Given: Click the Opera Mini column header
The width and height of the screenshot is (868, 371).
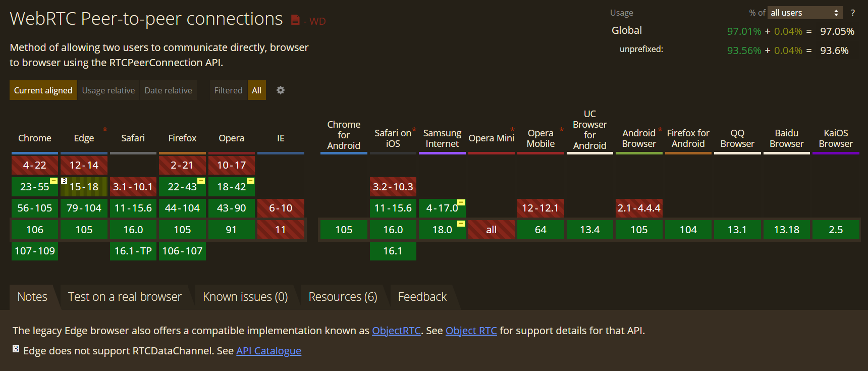Looking at the screenshot, I should click(x=491, y=138).
